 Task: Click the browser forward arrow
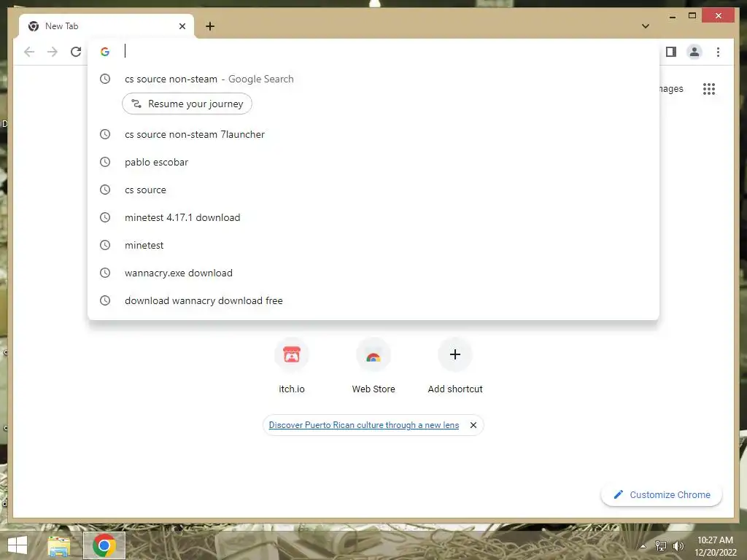tap(53, 52)
